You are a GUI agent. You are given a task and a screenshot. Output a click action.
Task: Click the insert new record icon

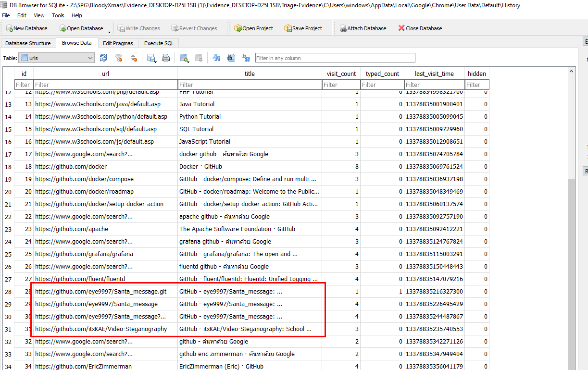pos(183,58)
